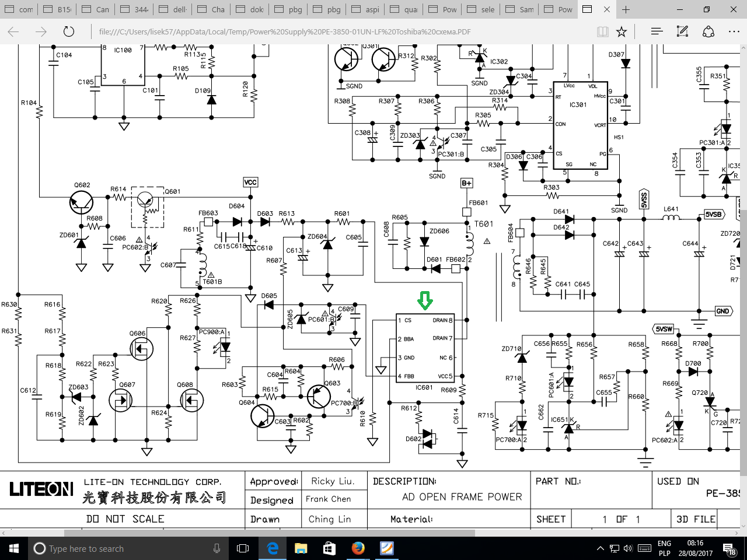Open the Hub (favorites, history) panel

[x=657, y=32]
